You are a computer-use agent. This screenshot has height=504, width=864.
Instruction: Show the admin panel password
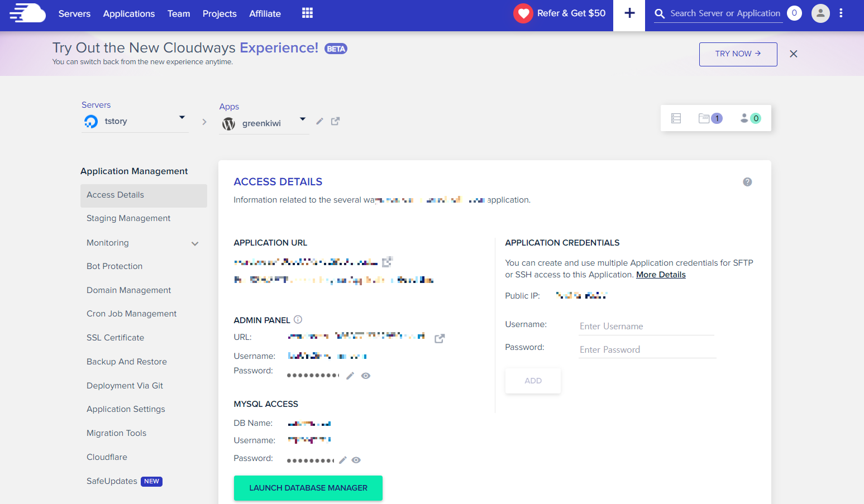pyautogui.click(x=366, y=376)
